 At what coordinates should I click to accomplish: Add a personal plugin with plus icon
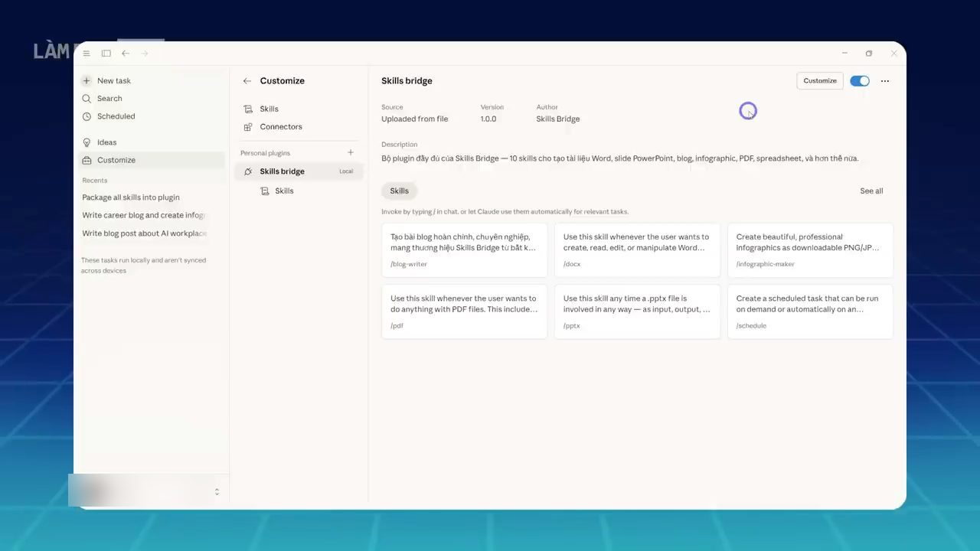click(x=351, y=152)
